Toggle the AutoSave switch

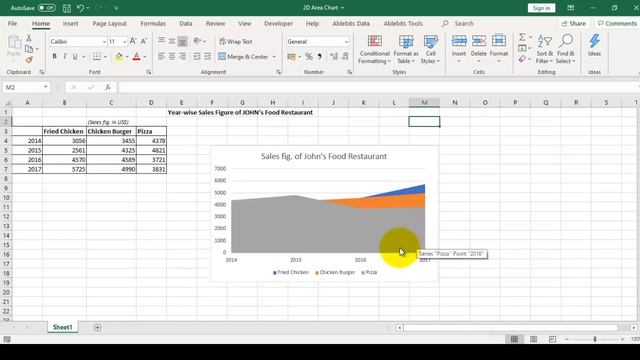47,8
